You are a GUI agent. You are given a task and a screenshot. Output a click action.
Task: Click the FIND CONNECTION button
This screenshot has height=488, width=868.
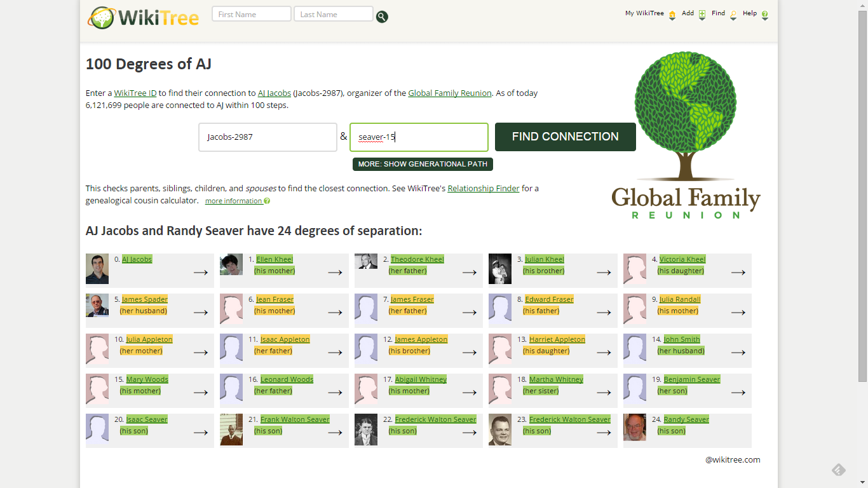pyautogui.click(x=566, y=137)
